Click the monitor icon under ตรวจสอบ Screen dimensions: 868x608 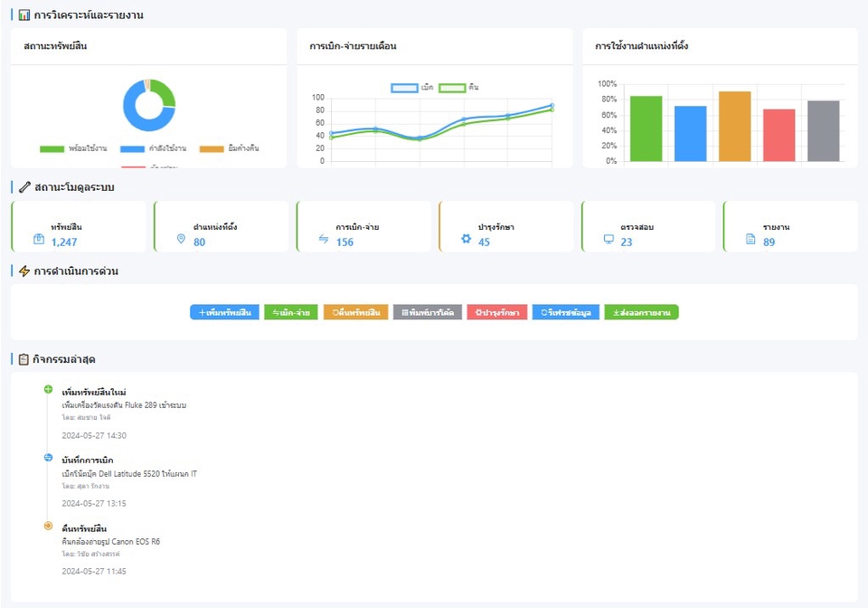pyautogui.click(x=610, y=238)
